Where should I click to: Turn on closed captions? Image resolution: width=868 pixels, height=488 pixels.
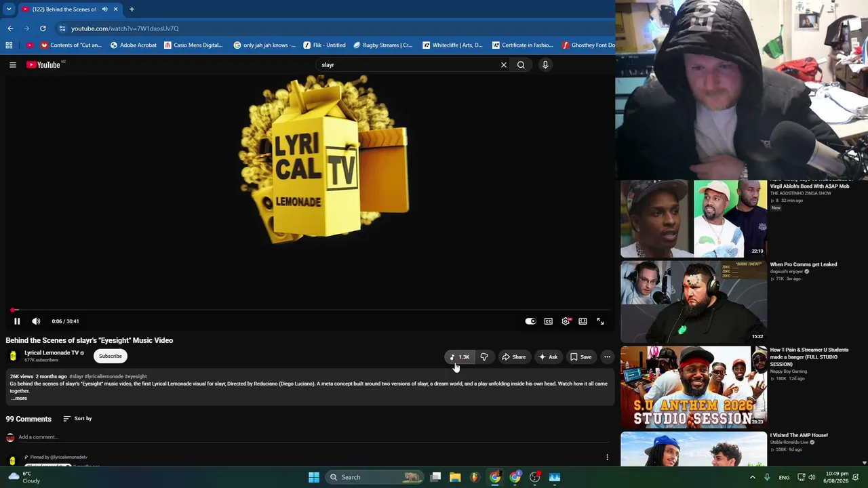click(x=548, y=321)
